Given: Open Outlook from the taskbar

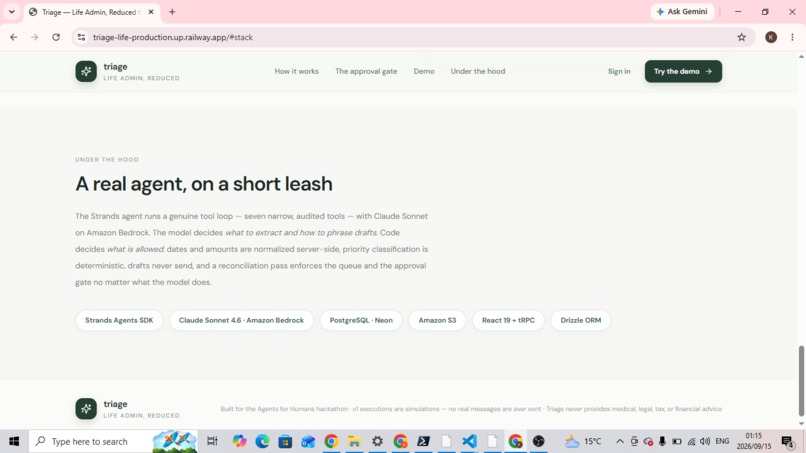Looking at the screenshot, I should [x=308, y=441].
